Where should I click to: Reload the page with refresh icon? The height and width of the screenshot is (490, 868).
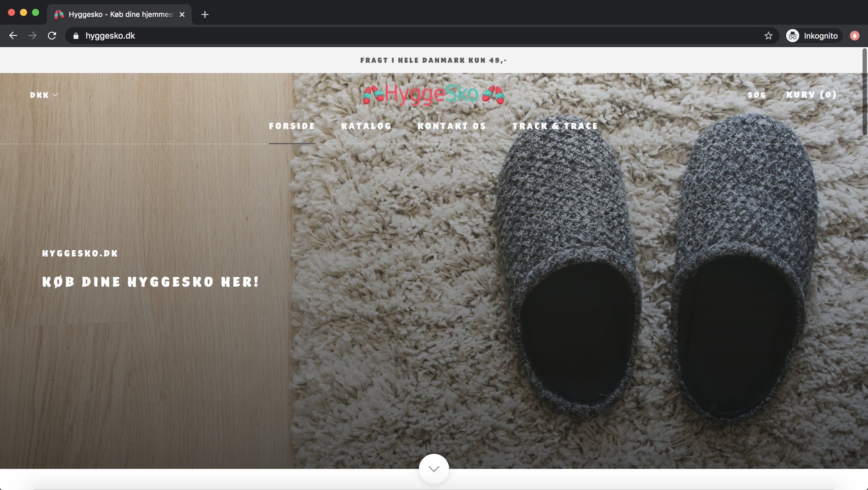[x=52, y=36]
